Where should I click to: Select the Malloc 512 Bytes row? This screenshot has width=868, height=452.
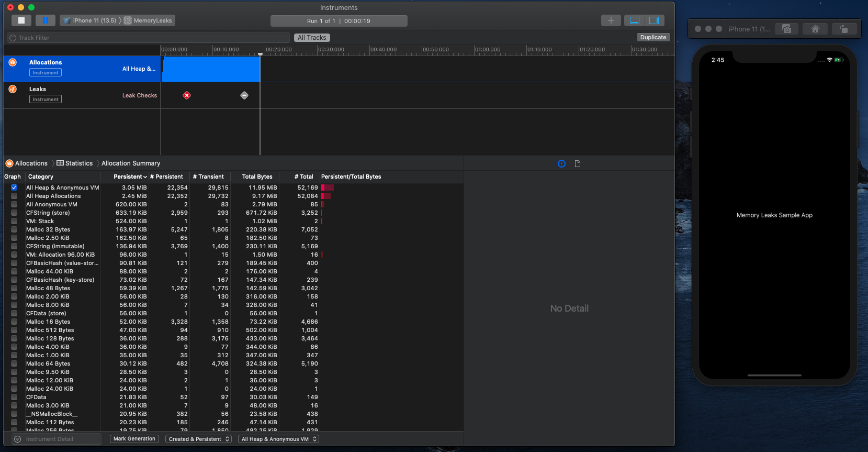click(x=233, y=330)
